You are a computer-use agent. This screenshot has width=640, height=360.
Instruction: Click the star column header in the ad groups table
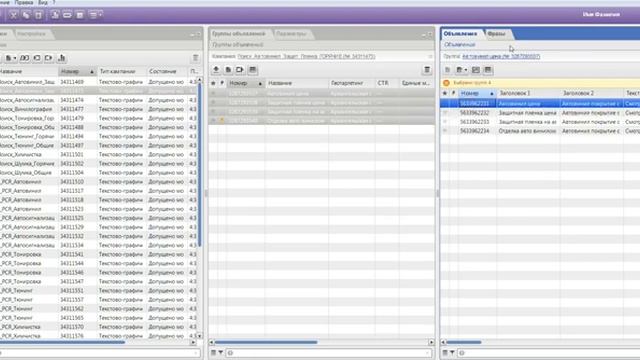click(x=213, y=83)
